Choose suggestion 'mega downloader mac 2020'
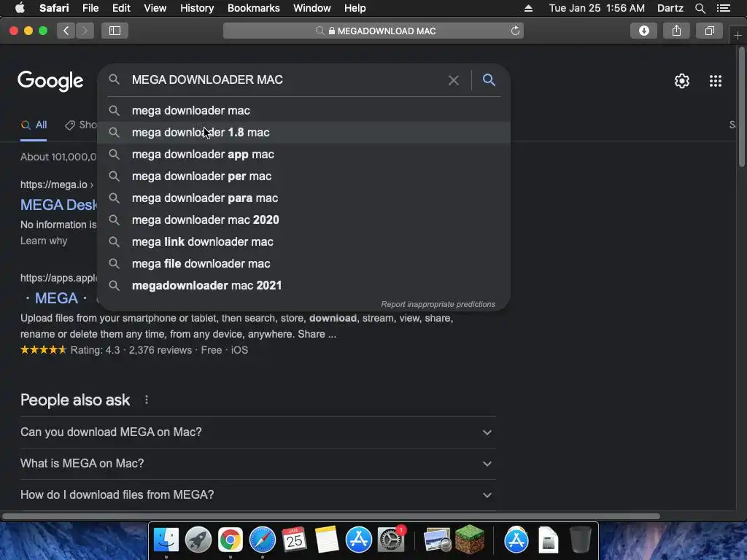Viewport: 747px width, 560px height. tap(303, 220)
